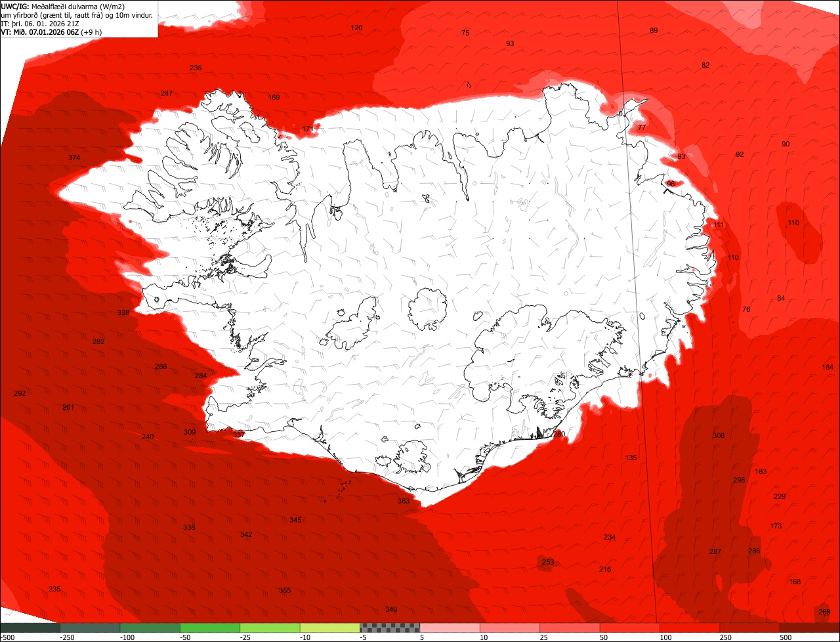Click the map value 298
The height and width of the screenshot is (642, 840).
[x=739, y=480]
